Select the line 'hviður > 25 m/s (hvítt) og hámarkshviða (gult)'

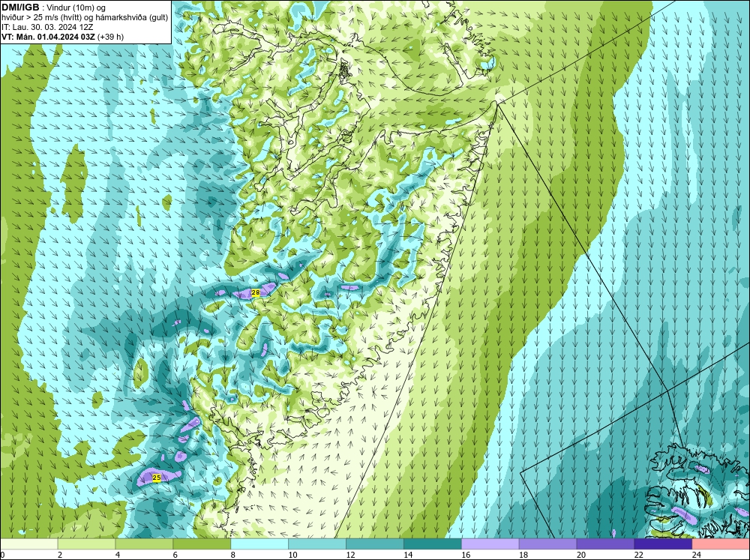(85, 17)
